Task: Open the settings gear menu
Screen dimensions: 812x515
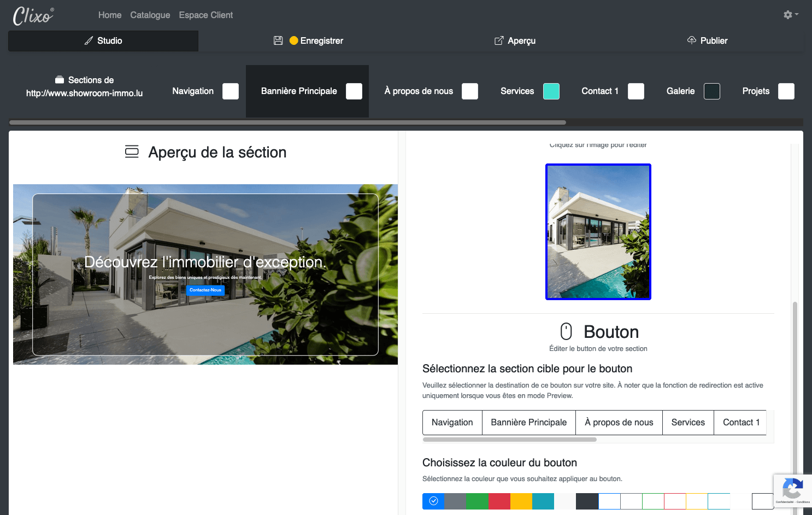Action: tap(791, 15)
